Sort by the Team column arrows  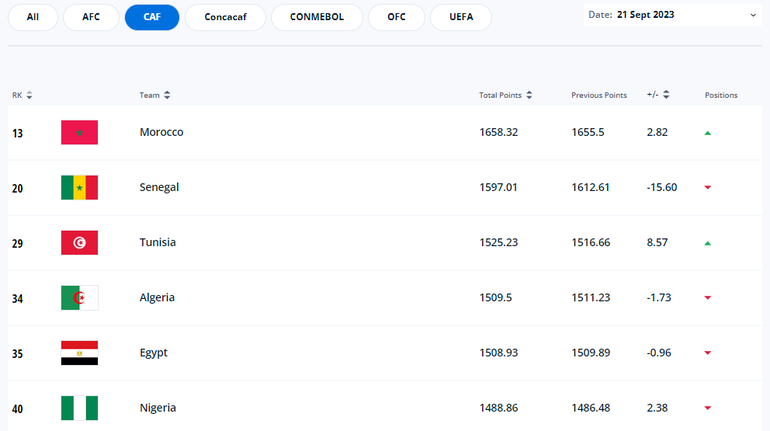click(x=167, y=95)
